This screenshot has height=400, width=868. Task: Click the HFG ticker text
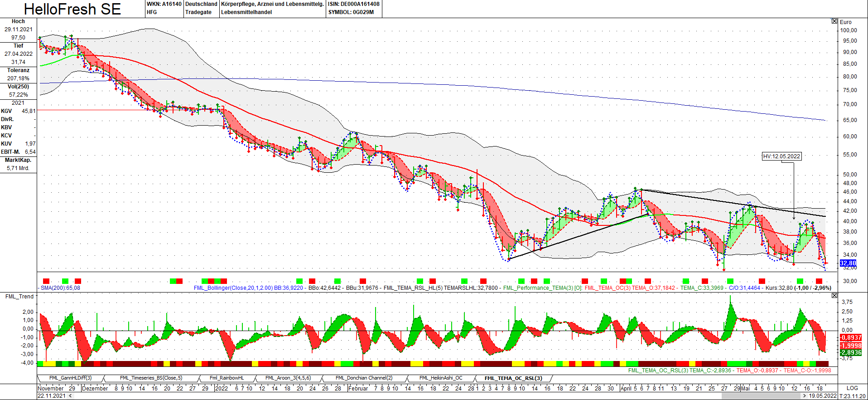152,12
